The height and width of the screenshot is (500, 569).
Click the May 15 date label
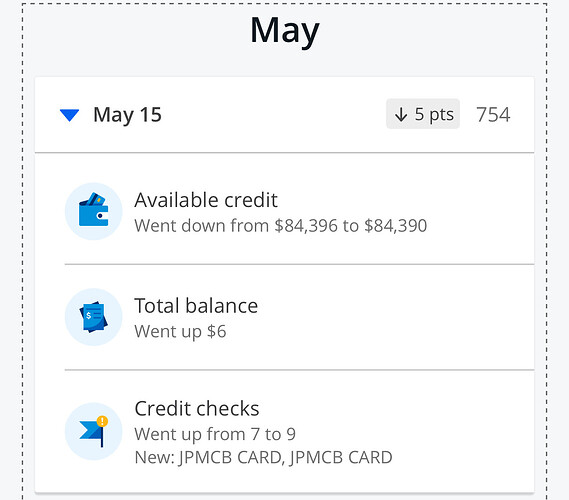click(x=127, y=115)
